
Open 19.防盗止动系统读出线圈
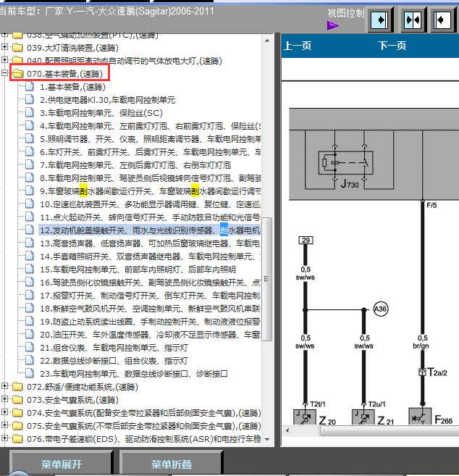pos(150,322)
